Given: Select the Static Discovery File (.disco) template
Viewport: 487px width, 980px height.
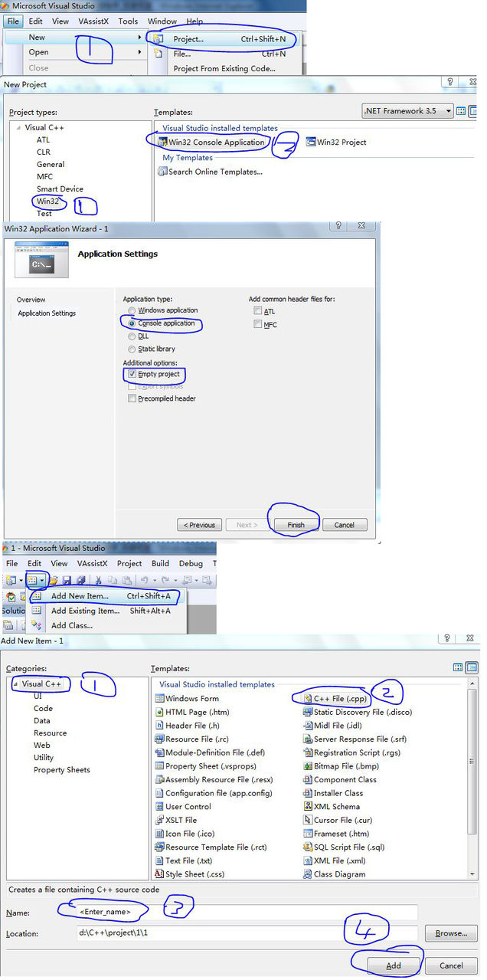Looking at the screenshot, I should pos(358,712).
